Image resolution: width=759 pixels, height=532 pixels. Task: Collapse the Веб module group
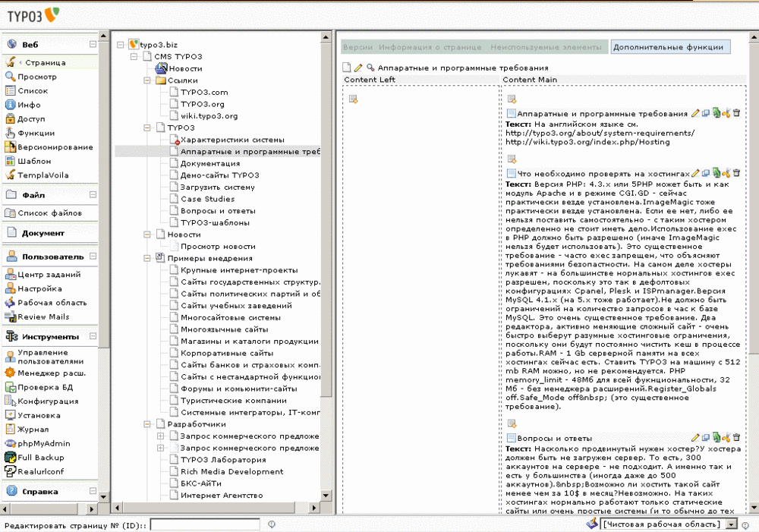(93, 44)
